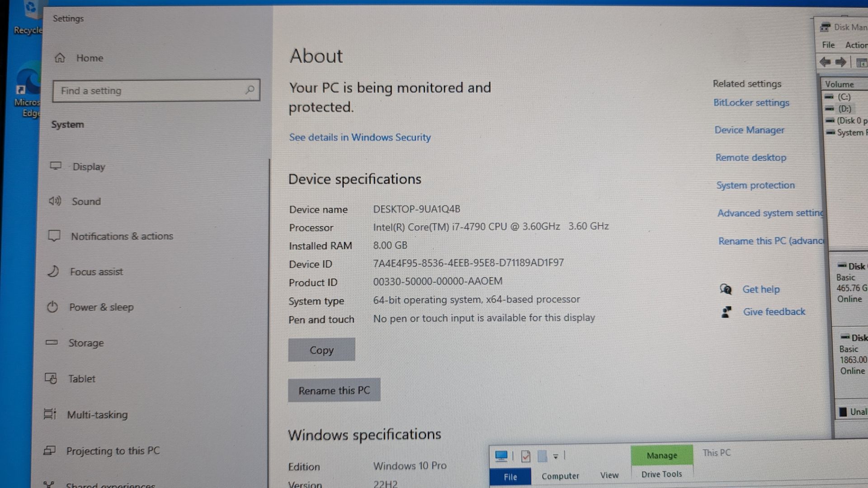
Task: Open Device Manager from related settings
Action: (x=750, y=130)
